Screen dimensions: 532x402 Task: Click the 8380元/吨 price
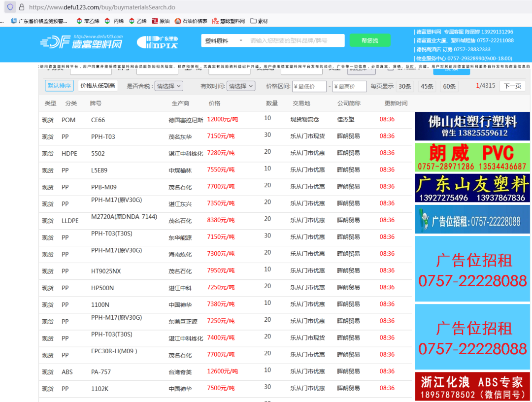(x=221, y=220)
